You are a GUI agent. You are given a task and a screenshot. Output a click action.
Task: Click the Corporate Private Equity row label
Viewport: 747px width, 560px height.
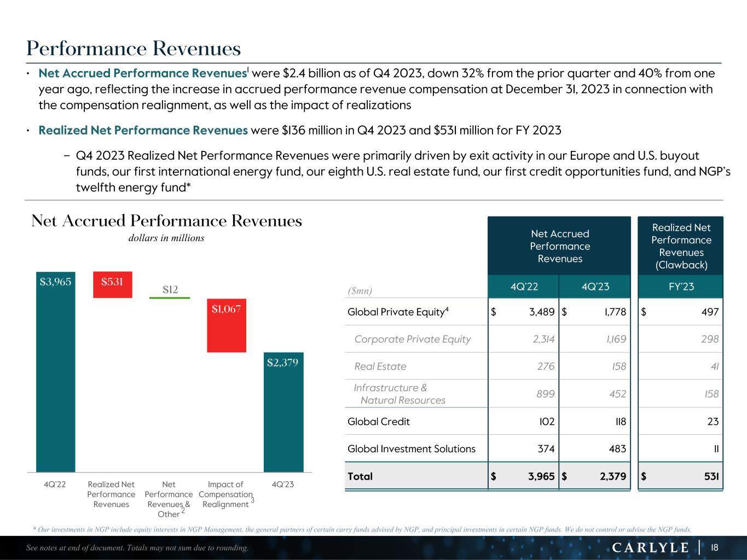pyautogui.click(x=412, y=339)
